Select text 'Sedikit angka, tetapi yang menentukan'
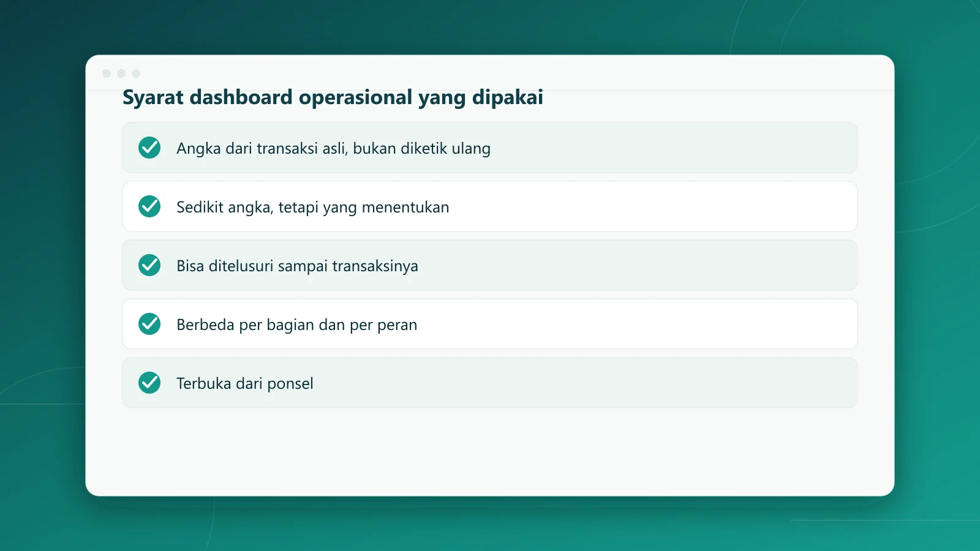The height and width of the screenshot is (551, 980). pos(312,208)
